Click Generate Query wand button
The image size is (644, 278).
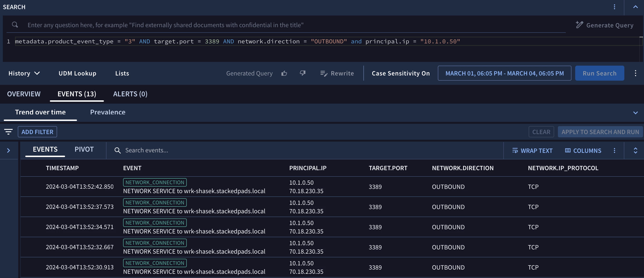[604, 25]
